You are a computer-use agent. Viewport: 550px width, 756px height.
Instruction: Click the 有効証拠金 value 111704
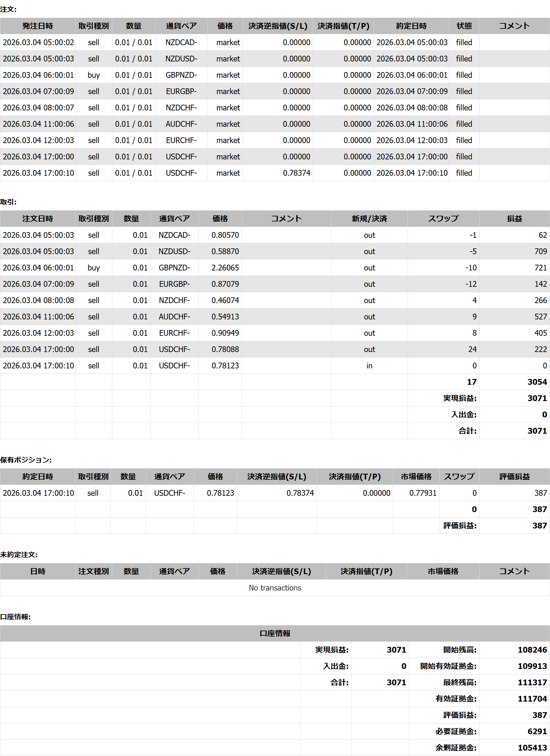tap(532, 699)
